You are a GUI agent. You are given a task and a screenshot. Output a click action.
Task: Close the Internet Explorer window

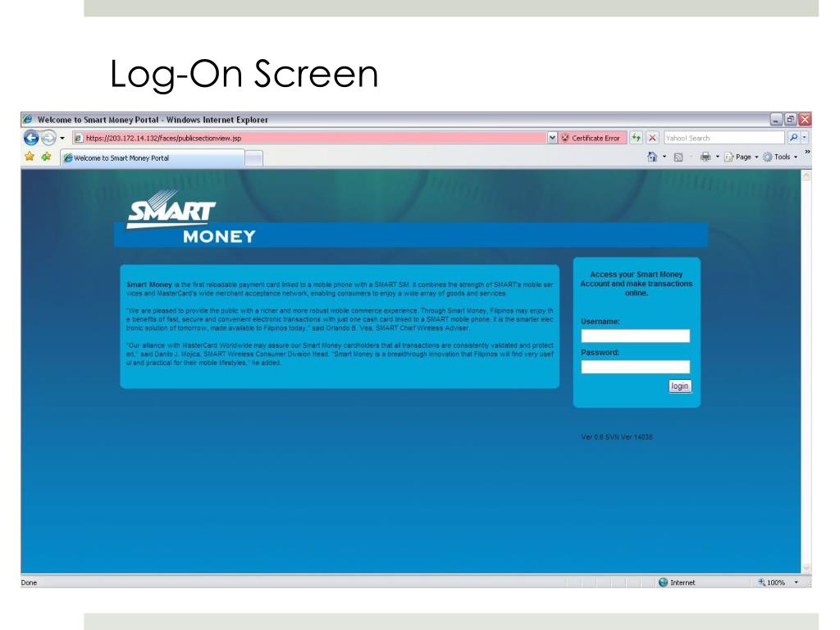coord(805,120)
